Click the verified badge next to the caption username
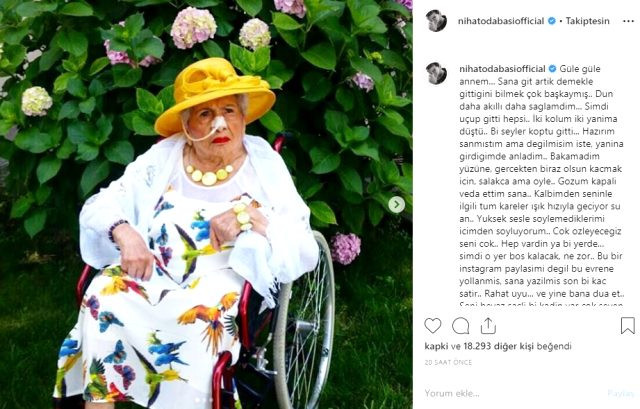This screenshot has width=640, height=409. coord(552,69)
